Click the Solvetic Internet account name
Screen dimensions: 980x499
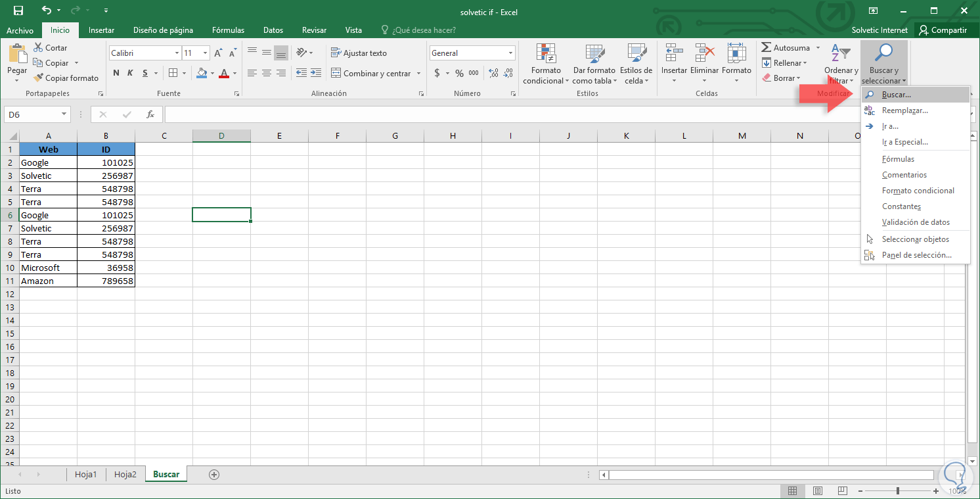(880, 30)
